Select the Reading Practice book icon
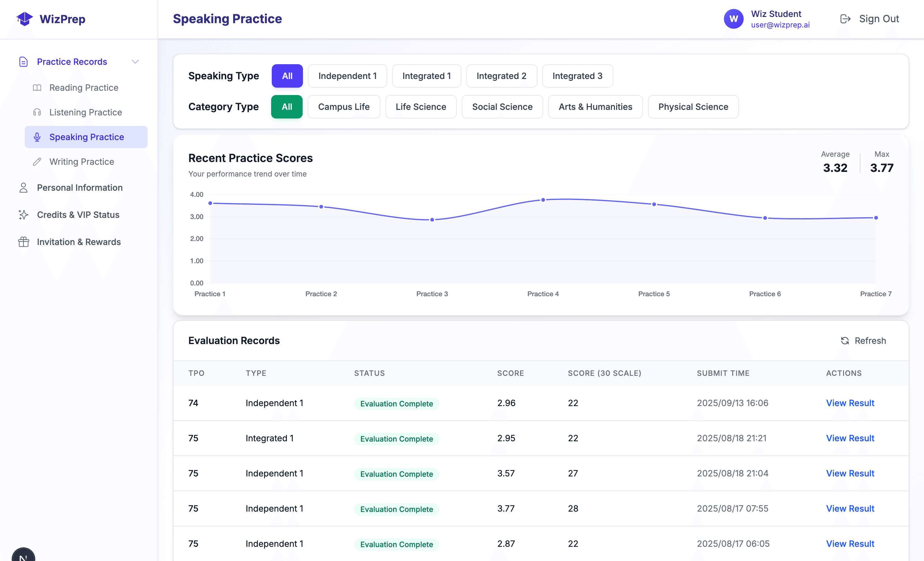This screenshot has width=924, height=561. (x=37, y=87)
